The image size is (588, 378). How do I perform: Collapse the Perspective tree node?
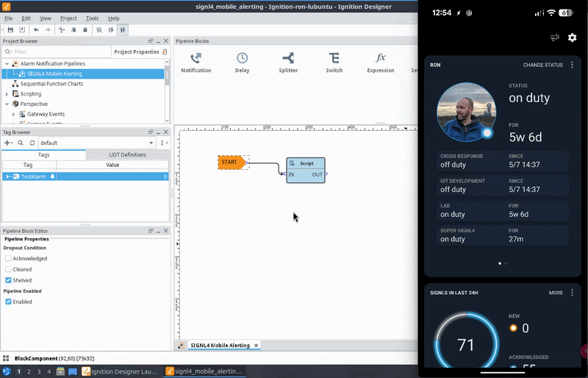point(7,104)
